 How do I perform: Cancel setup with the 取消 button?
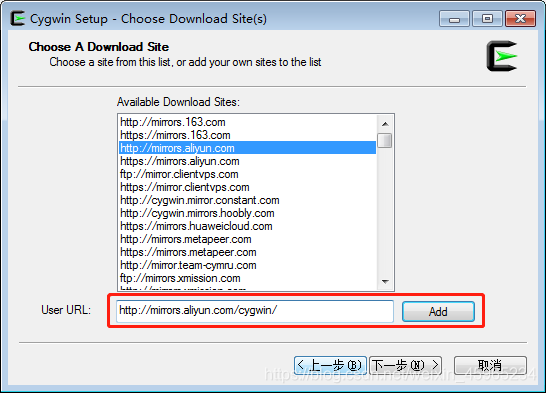pyautogui.click(x=490, y=366)
